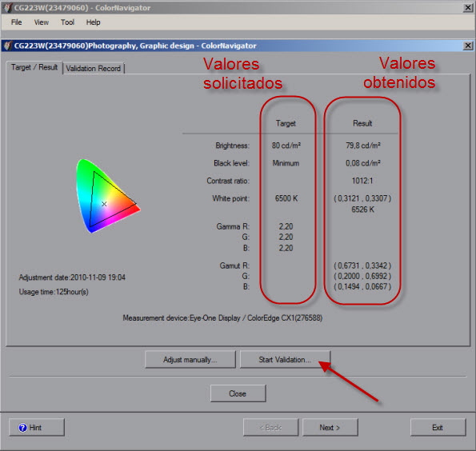Click the Target column header
The width and height of the screenshot is (476, 451).
(x=286, y=123)
